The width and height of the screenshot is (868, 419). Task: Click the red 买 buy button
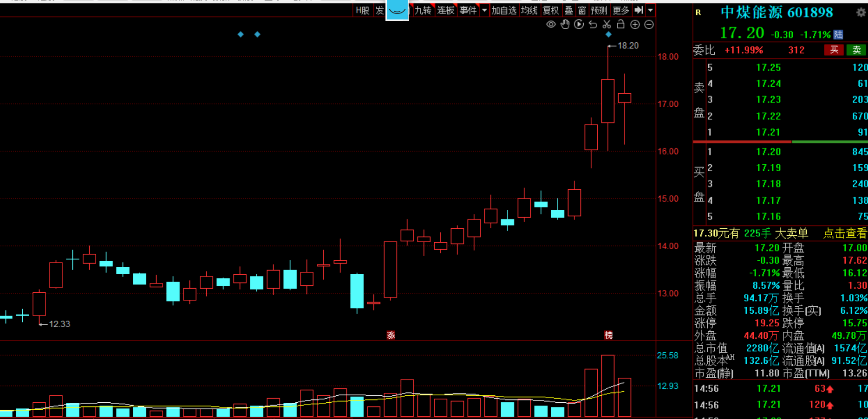coord(834,50)
